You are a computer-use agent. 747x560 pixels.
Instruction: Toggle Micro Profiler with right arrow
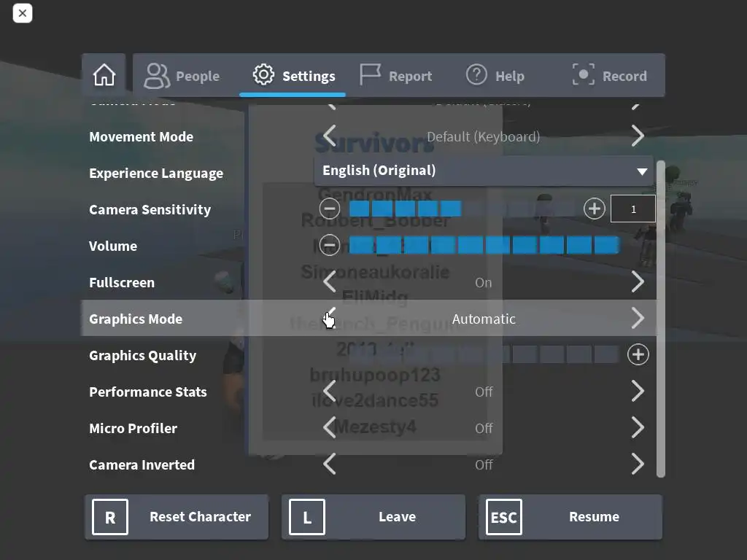coord(638,427)
